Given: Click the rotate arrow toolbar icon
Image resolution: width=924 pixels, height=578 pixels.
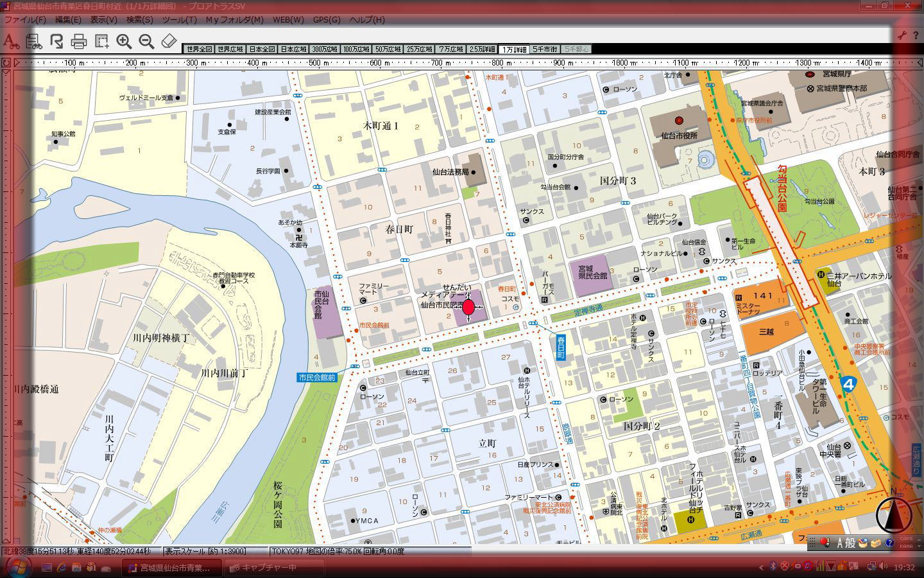Looking at the screenshot, I should [56, 42].
